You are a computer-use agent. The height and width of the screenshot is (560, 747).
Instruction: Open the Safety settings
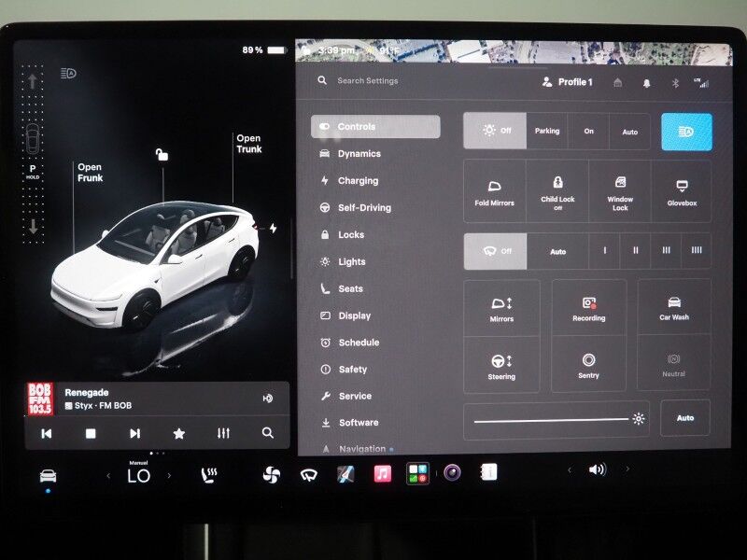point(344,369)
